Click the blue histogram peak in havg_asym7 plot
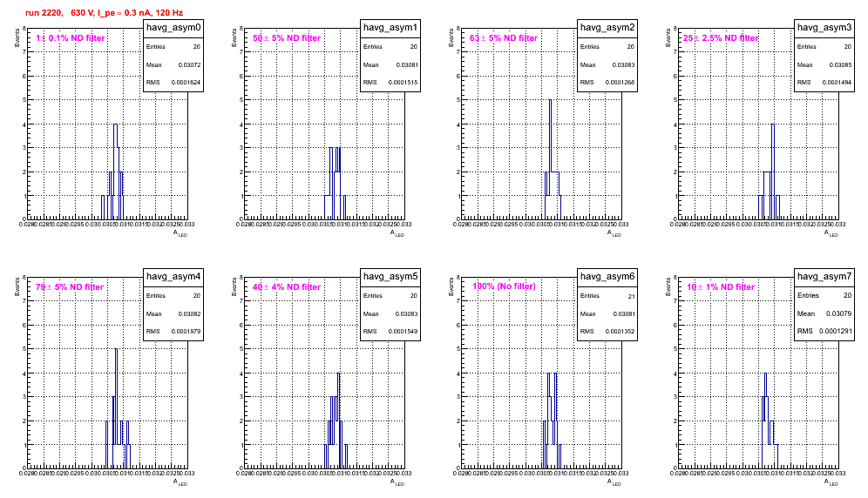 tap(765, 373)
